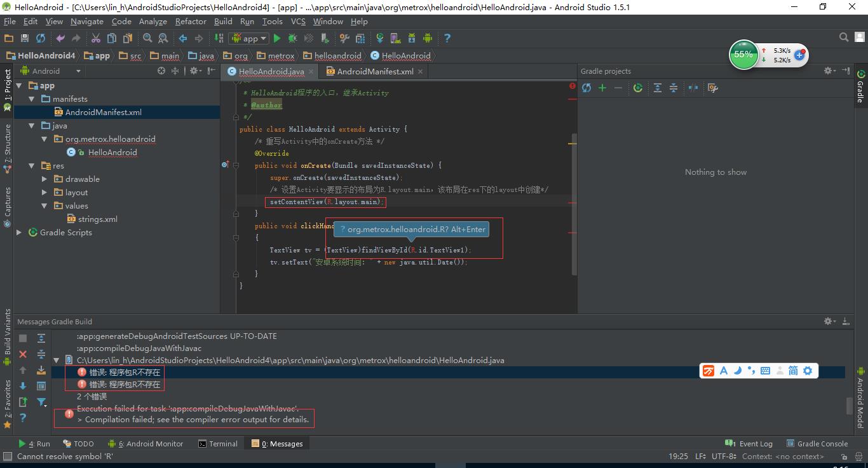868x468 pixels.
Task: Click Search Everywhere magnifier at top right
Action: 843,38
